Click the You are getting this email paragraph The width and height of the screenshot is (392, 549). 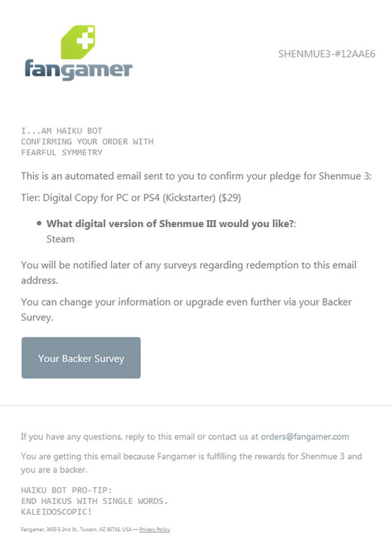[x=191, y=463]
